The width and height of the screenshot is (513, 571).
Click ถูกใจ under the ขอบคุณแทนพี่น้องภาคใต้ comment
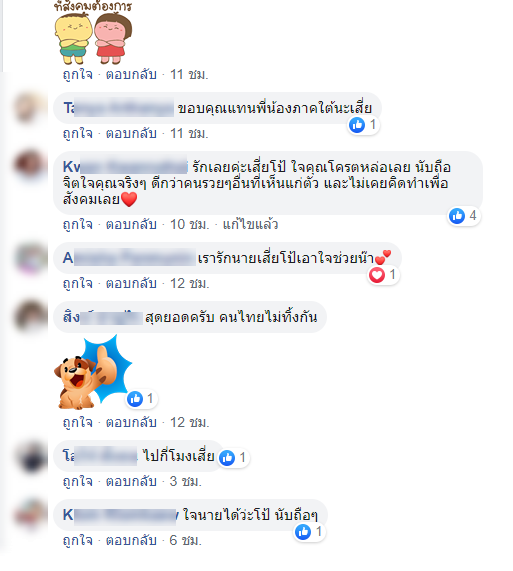click(78, 134)
